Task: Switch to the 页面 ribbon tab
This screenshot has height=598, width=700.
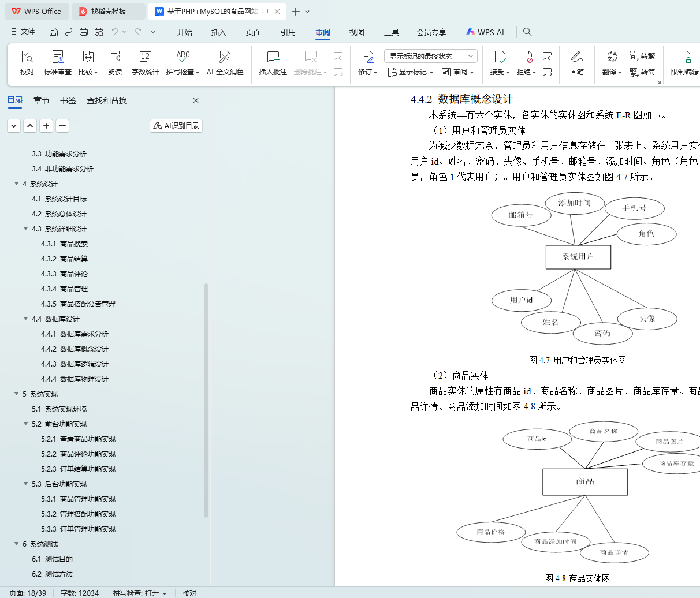Action: pyautogui.click(x=254, y=32)
